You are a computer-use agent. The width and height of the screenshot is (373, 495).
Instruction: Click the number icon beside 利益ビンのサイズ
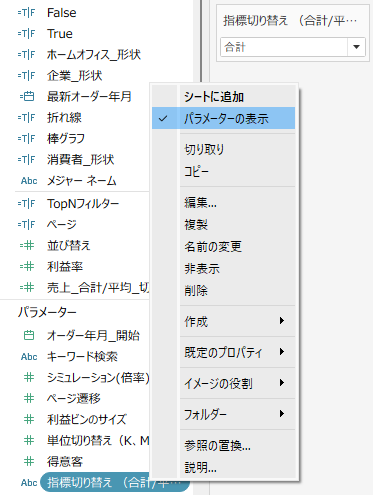point(29,420)
